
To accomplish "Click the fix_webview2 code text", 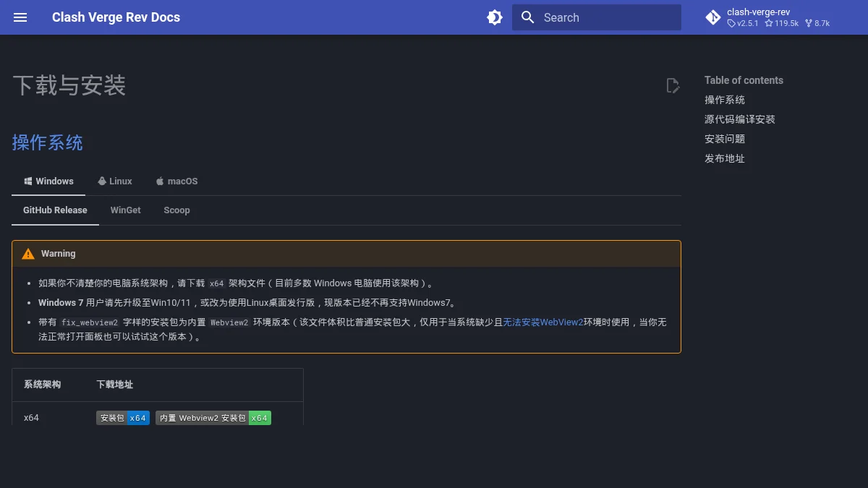I will coord(90,322).
